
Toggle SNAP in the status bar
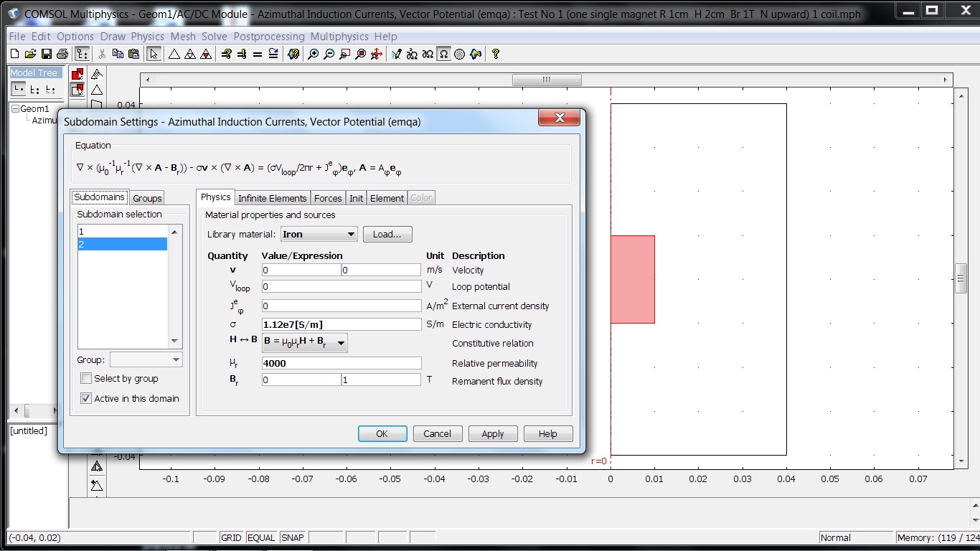click(292, 537)
